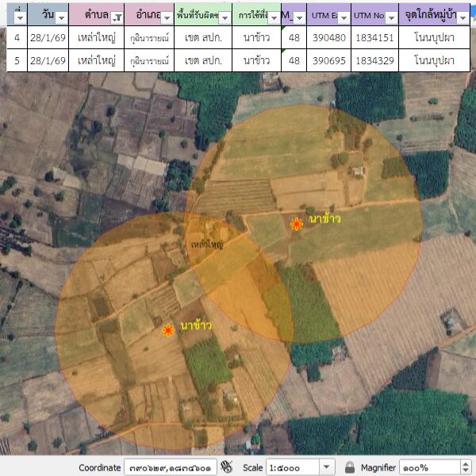This screenshot has width=476, height=476.
Task: Click the Magnifier percentage spinbox
Action: (x=424, y=467)
